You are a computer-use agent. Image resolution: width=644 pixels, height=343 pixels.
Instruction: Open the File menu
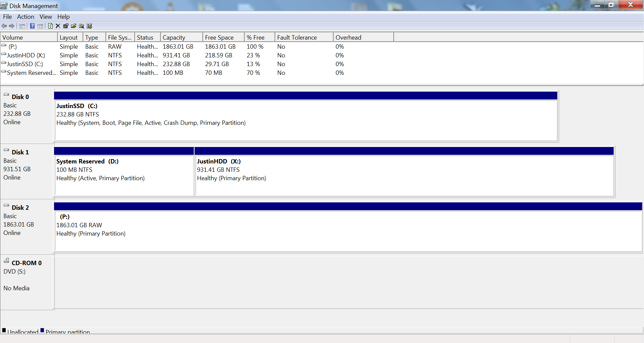coord(7,17)
